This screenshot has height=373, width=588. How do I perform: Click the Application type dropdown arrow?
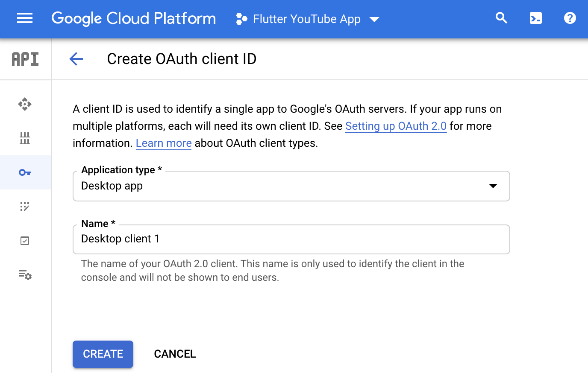[x=493, y=186]
